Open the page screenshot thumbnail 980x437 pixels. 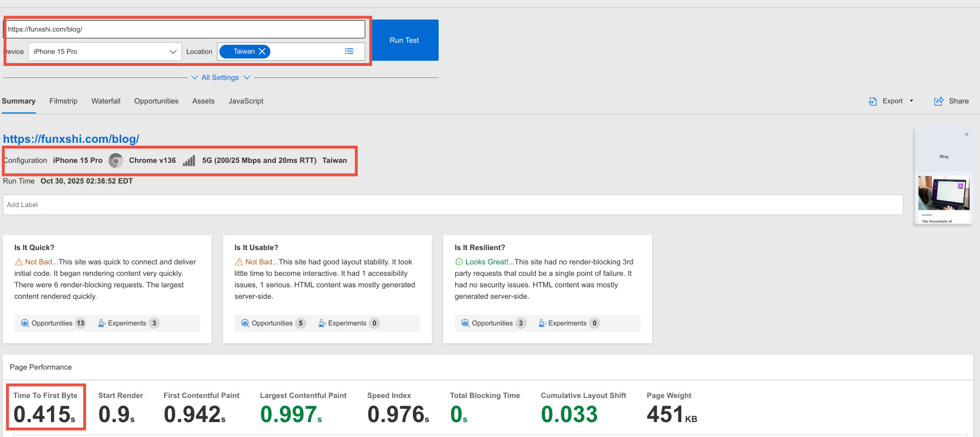point(943,176)
